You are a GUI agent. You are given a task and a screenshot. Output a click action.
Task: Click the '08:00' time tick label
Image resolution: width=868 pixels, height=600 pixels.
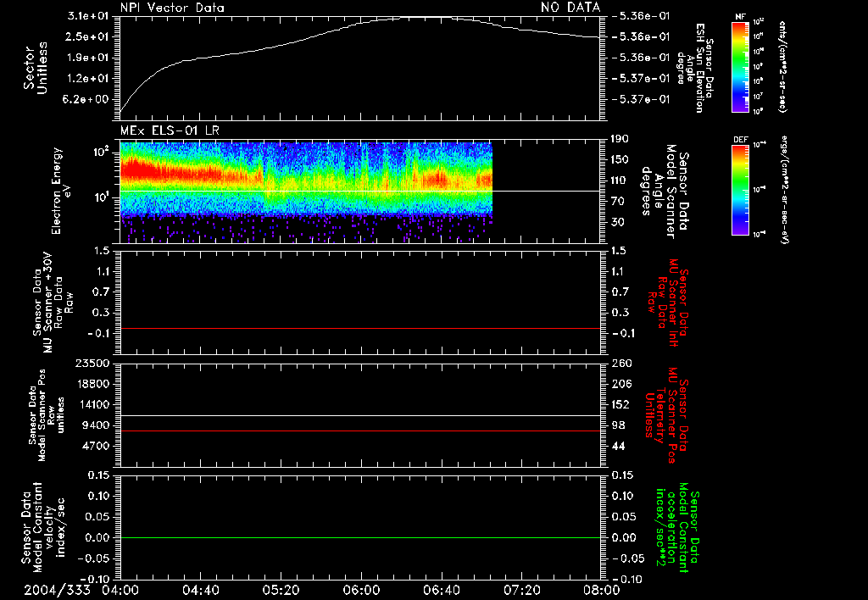(601, 590)
